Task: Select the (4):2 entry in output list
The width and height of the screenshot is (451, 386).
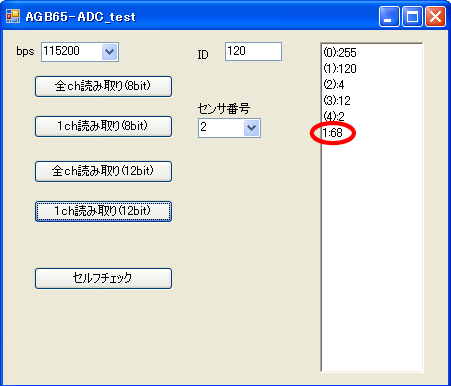Action: coord(334,116)
